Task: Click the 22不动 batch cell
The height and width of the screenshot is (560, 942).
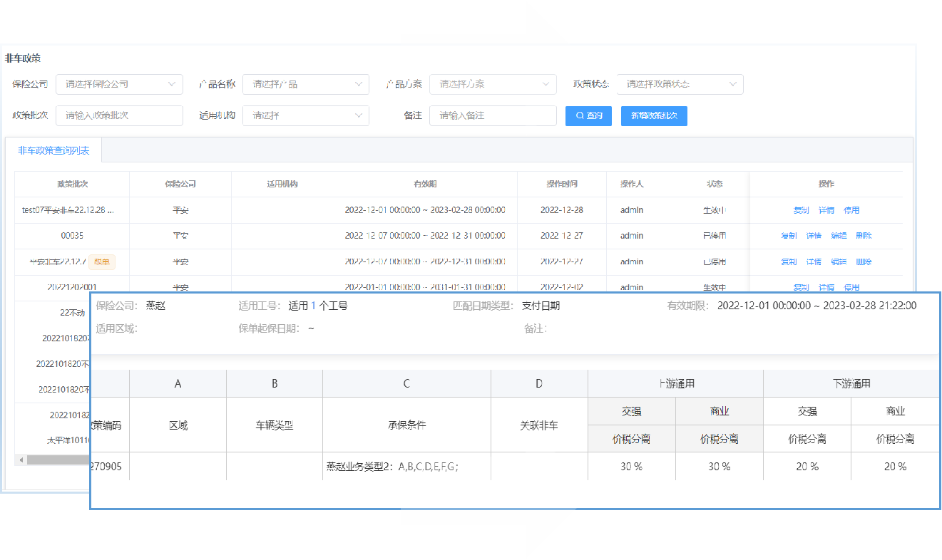Action: pos(73,313)
